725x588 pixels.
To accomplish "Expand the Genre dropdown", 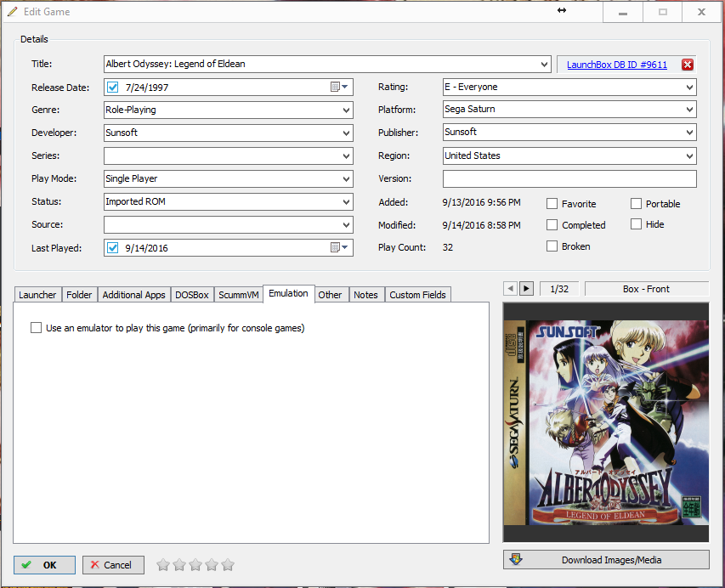I will click(x=346, y=110).
